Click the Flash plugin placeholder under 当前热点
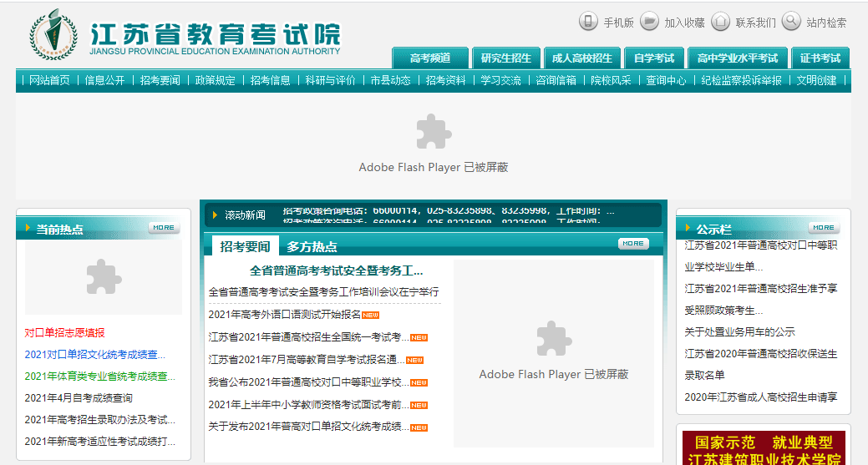Screen dimensions: 868x465 pyautogui.click(x=104, y=277)
